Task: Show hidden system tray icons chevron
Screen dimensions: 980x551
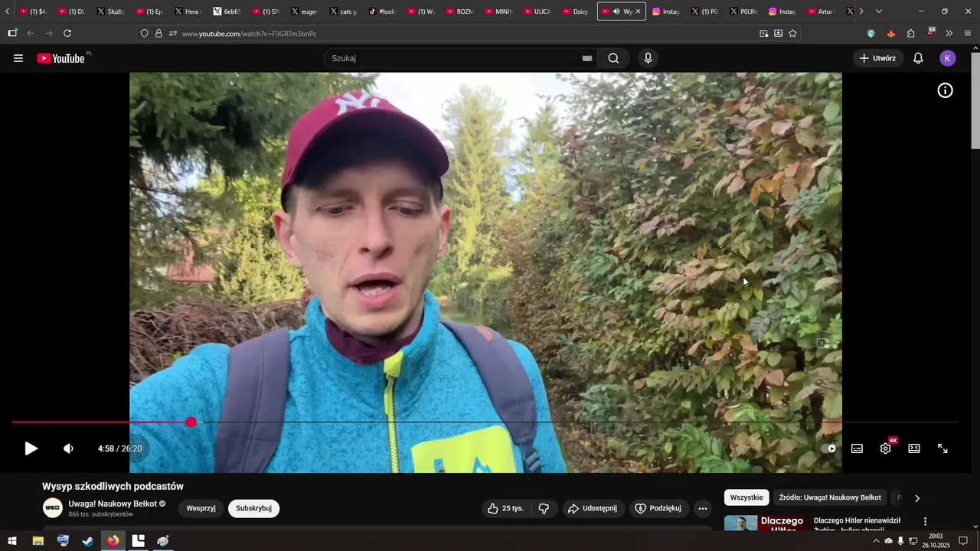Action: [x=876, y=541]
